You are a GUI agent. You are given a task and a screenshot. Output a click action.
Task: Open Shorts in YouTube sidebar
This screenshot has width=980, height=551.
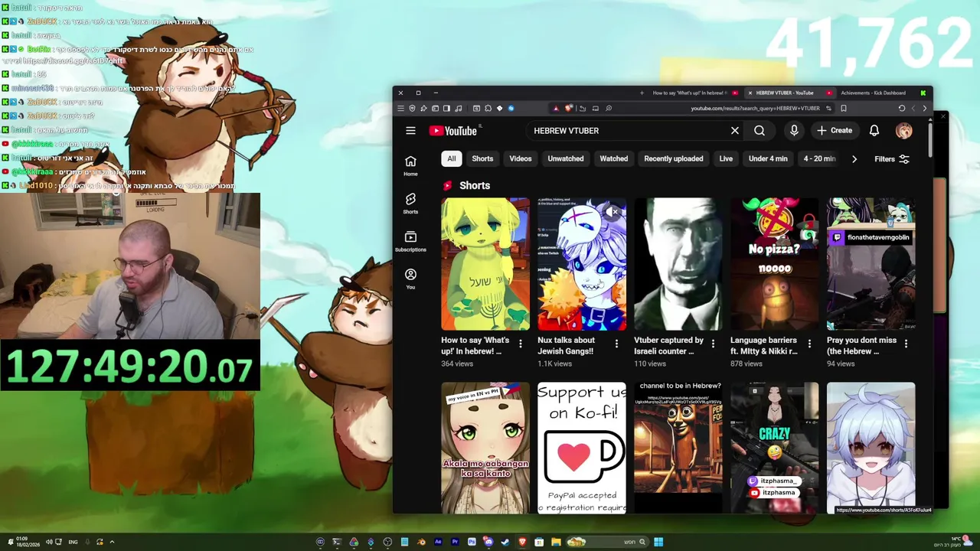pyautogui.click(x=410, y=204)
